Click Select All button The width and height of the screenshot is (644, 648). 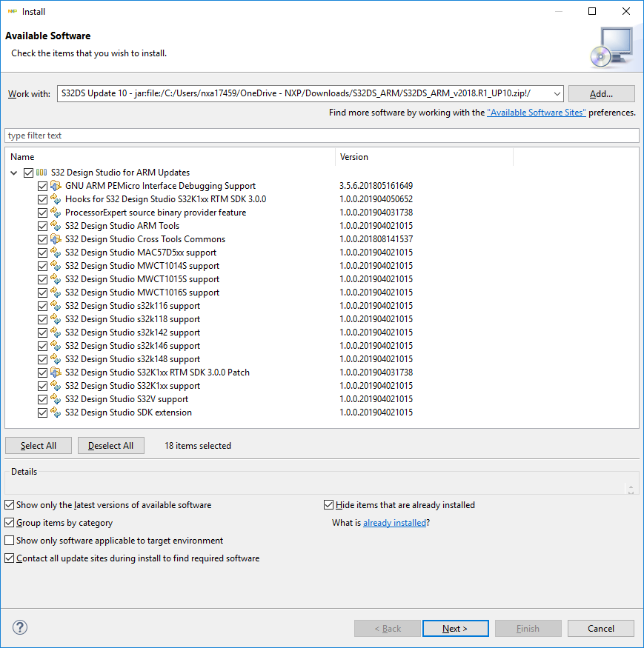coord(39,446)
